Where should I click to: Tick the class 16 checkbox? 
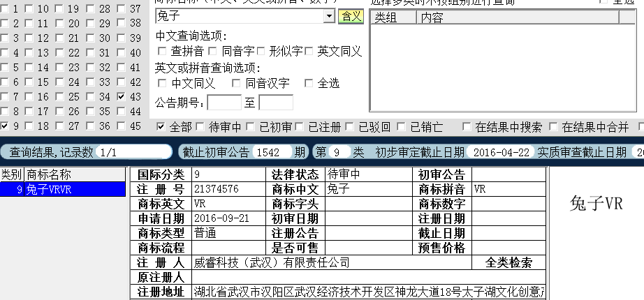point(29,97)
